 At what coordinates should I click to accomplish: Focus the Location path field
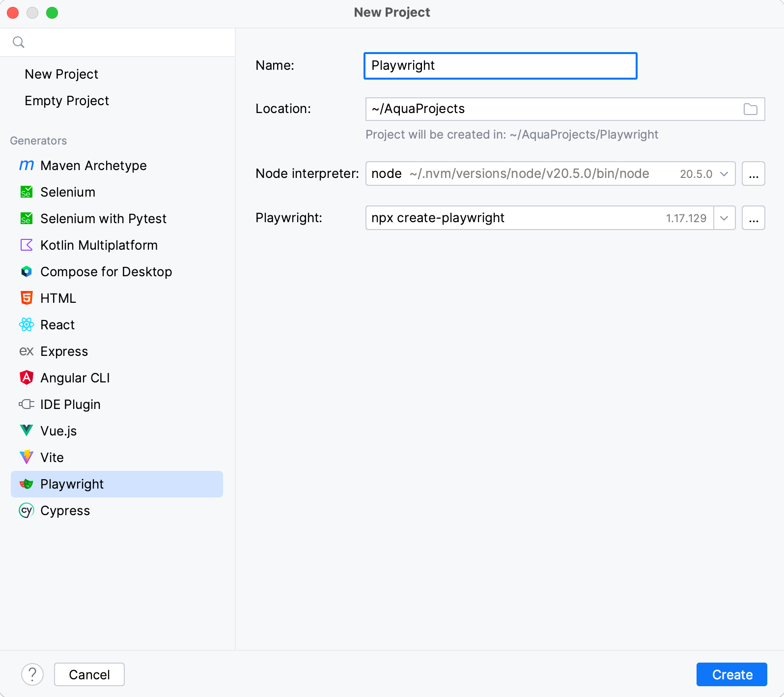pos(565,109)
